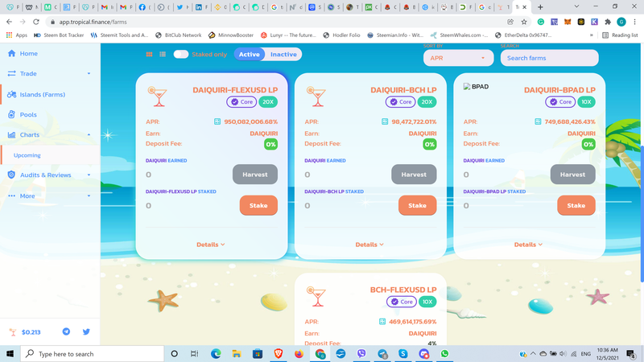Open APR calculator for DAIQUIRI-BCH LP
This screenshot has width=644, height=362.
pos(385,121)
